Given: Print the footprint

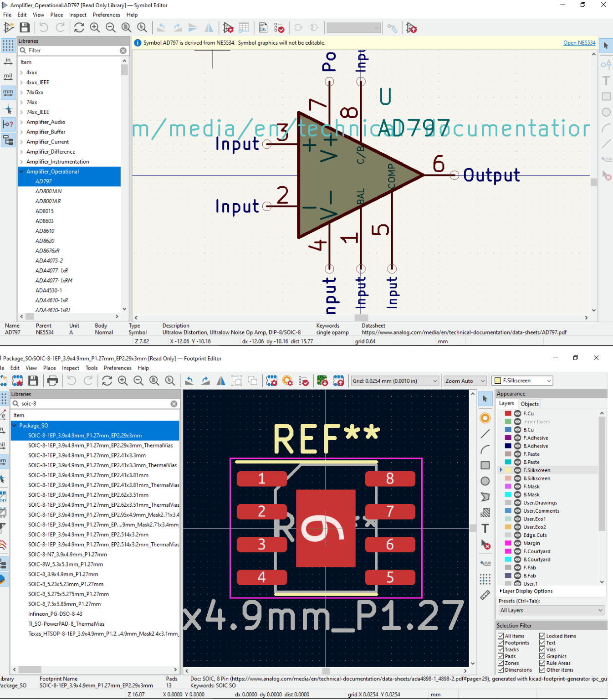Looking at the screenshot, I should pos(53,381).
